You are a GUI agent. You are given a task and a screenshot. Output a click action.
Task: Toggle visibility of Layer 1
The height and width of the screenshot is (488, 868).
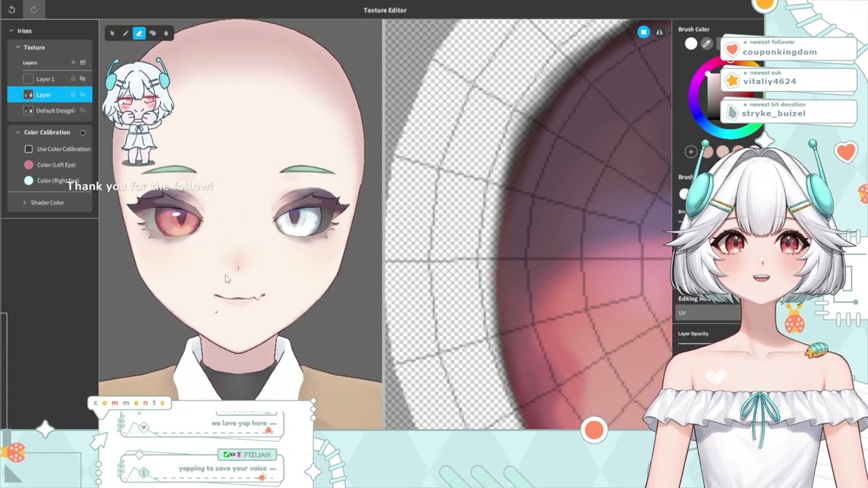tap(83, 79)
